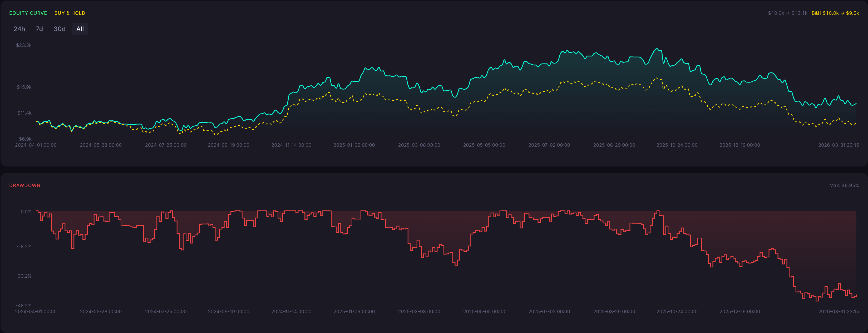Click the $6.9k equity axis label
The width and height of the screenshot is (868, 333).
[x=25, y=139]
